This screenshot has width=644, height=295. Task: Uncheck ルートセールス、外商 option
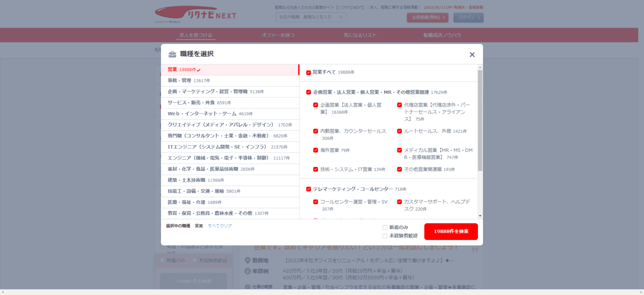[x=400, y=131]
